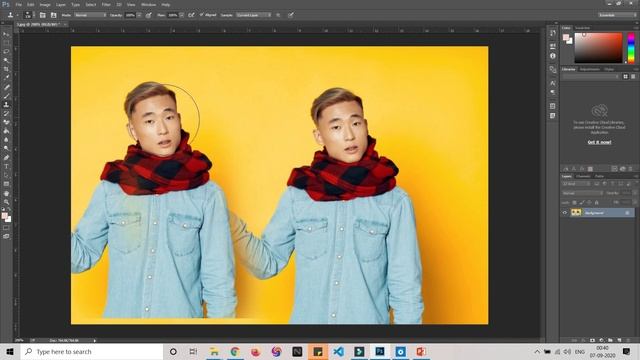The height and width of the screenshot is (360, 640).
Task: Select the Rectangular Marquee tool
Action: [6, 43]
